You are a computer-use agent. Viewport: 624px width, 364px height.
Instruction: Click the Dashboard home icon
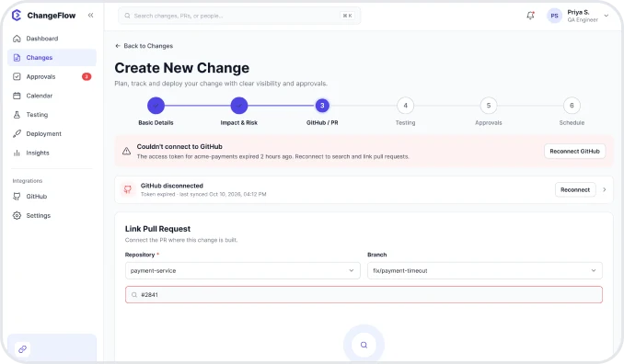click(17, 39)
